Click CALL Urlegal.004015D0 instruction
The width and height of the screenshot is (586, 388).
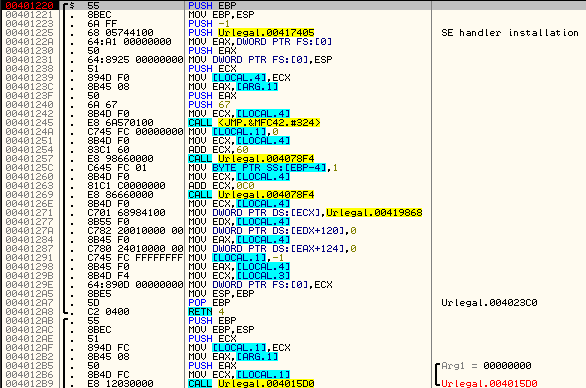click(251, 384)
